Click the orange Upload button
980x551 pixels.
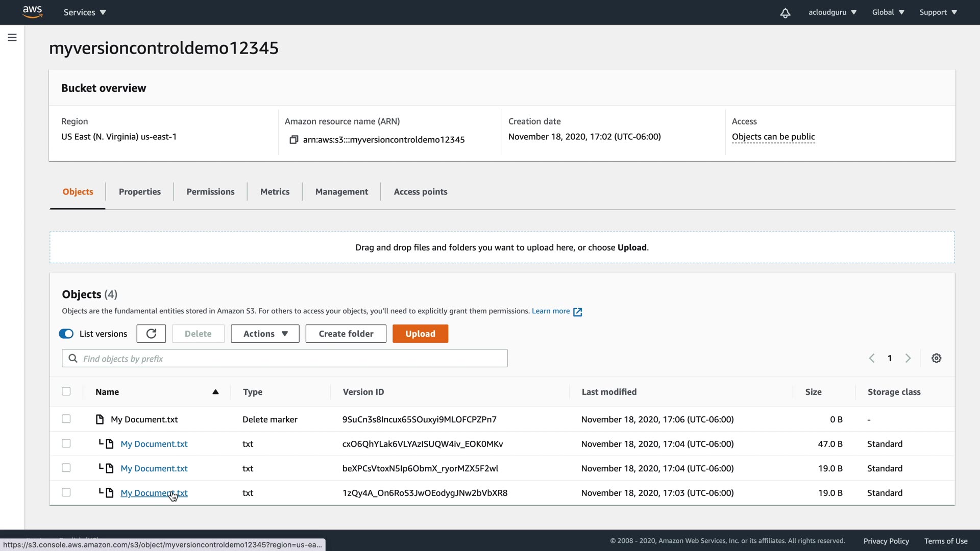[x=420, y=334]
